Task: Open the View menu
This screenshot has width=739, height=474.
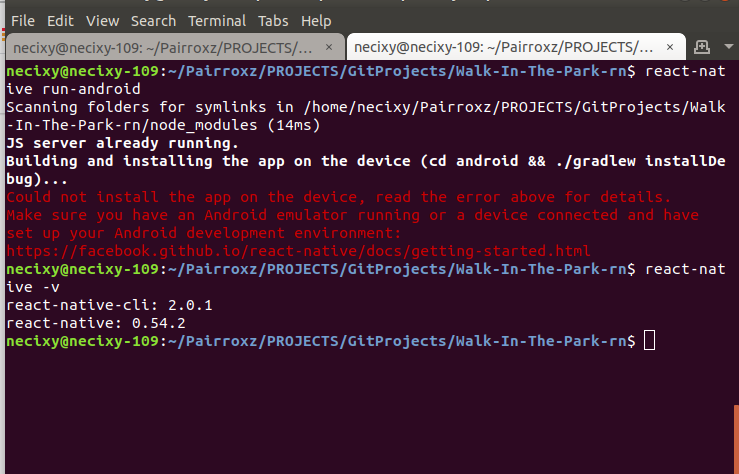Action: click(x=102, y=21)
